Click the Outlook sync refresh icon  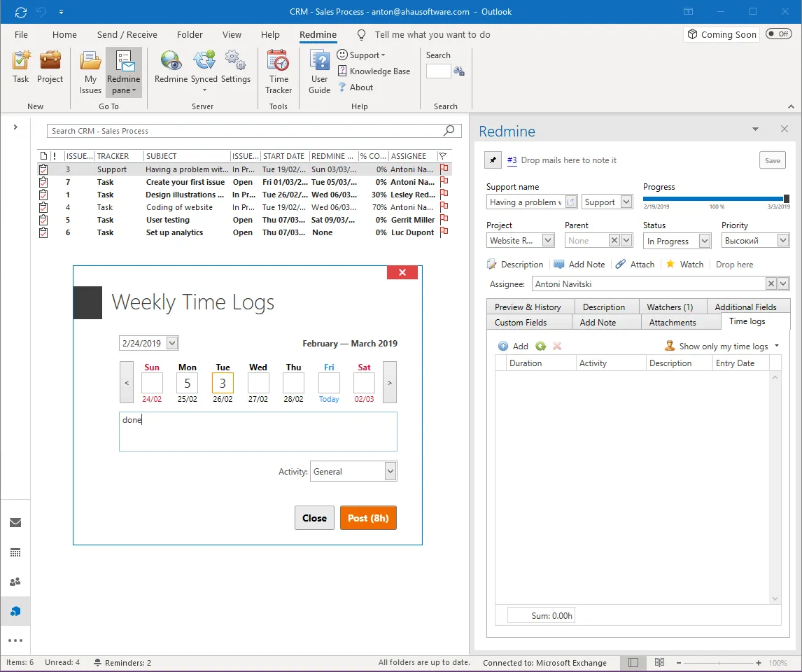pos(21,12)
